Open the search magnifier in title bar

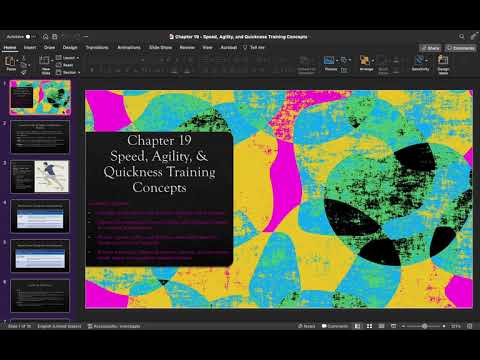pos(461,37)
